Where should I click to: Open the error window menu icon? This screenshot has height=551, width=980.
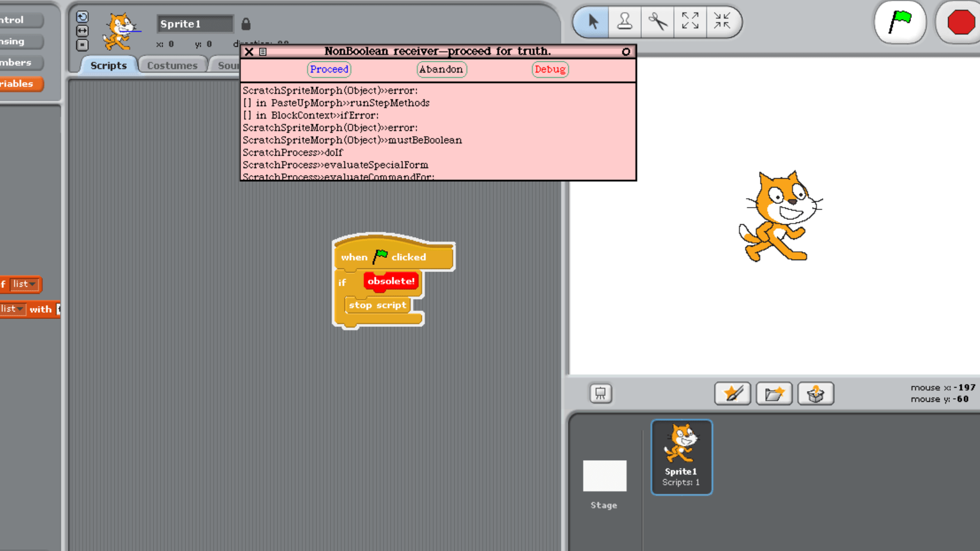coord(263,52)
